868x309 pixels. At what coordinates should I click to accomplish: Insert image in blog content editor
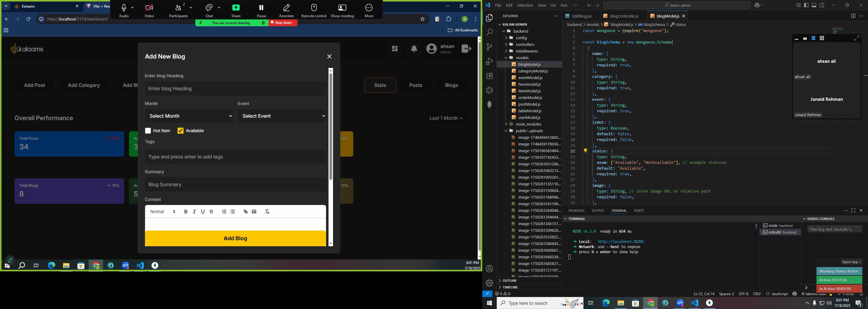pos(254,212)
